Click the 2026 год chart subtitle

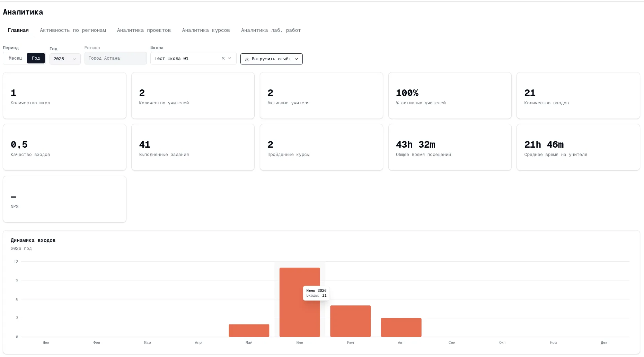(x=21, y=249)
